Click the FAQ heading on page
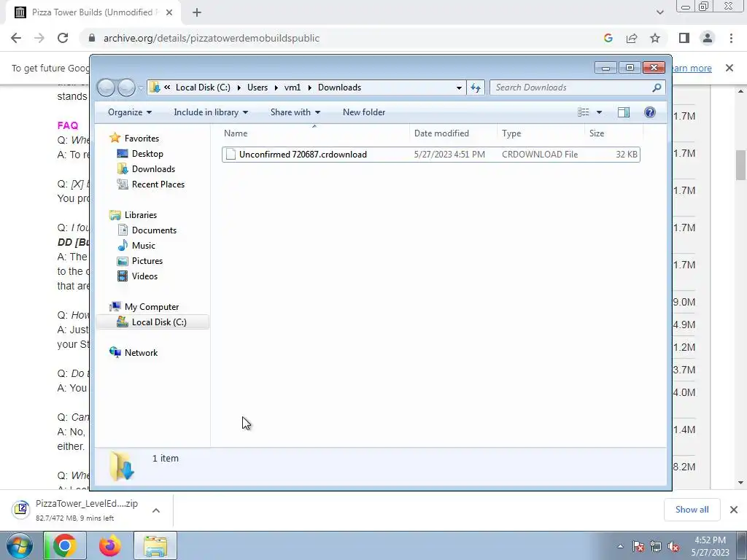The width and height of the screenshot is (747, 560). pos(68,125)
